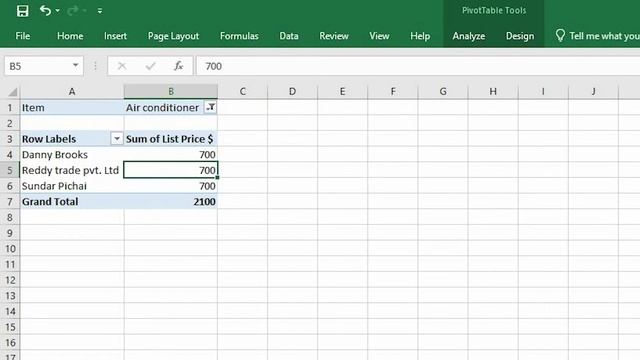
Task: Click the Sum of List Price $ cell
Action: (x=171, y=139)
